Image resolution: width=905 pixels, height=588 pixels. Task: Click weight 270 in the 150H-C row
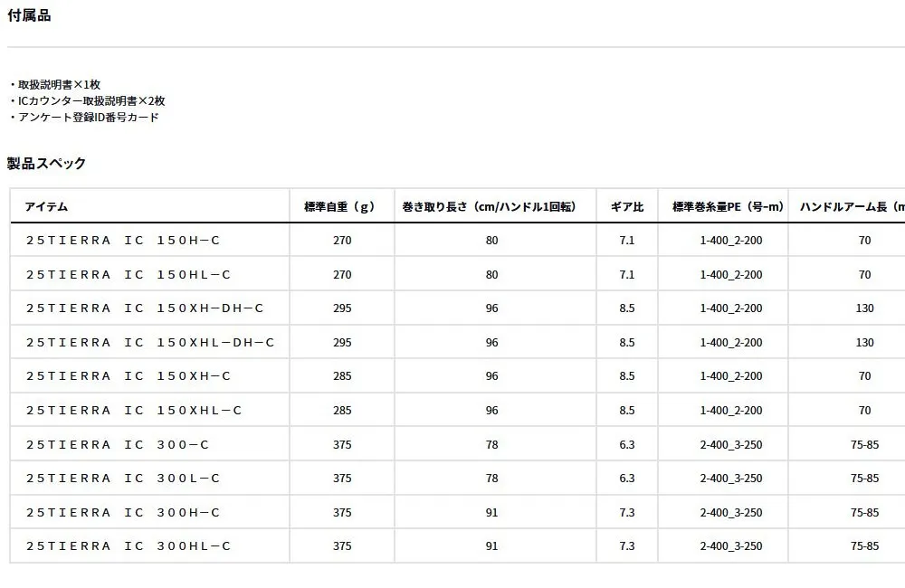point(342,241)
